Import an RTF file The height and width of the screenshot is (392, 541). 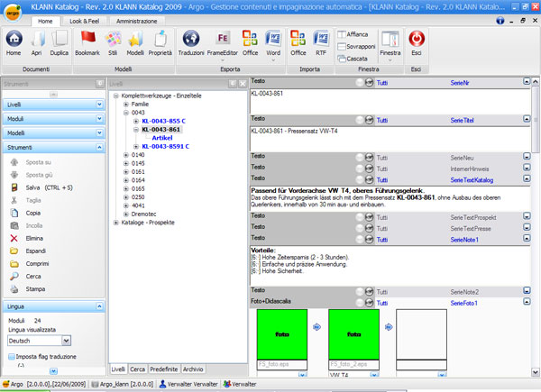[321, 39]
